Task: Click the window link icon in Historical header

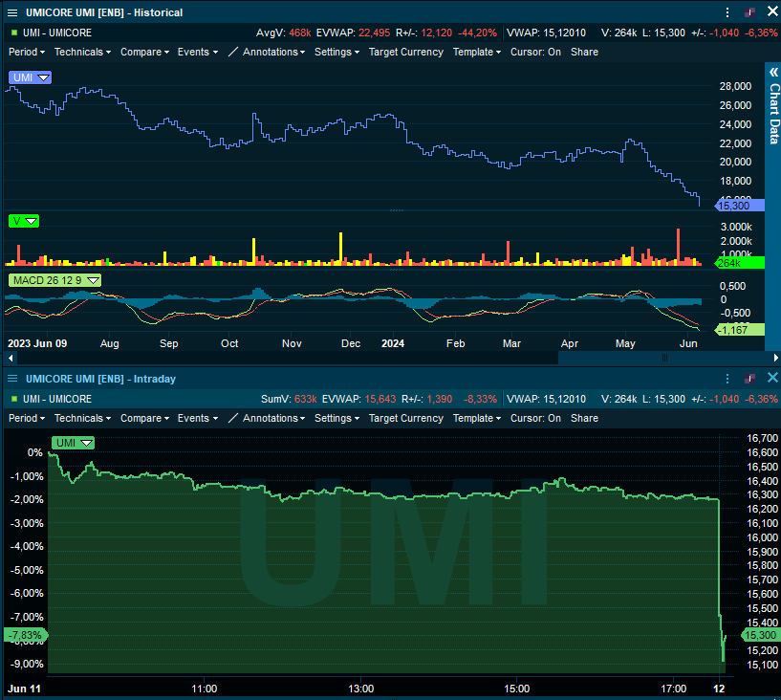Action: point(749,12)
